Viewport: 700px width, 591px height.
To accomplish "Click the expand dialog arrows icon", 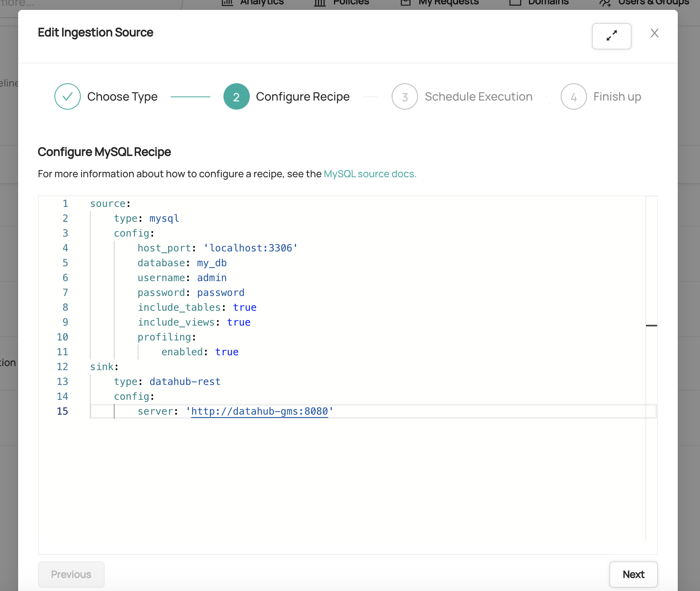I will pos(611,36).
